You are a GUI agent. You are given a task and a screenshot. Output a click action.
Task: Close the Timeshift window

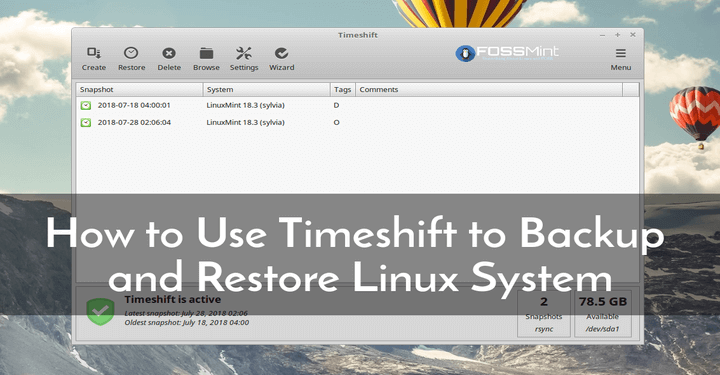click(633, 35)
